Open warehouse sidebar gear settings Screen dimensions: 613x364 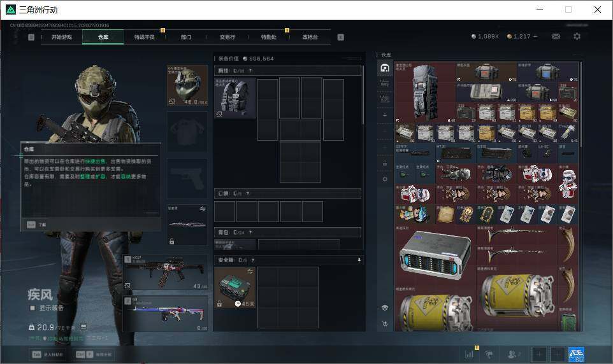pos(385,179)
